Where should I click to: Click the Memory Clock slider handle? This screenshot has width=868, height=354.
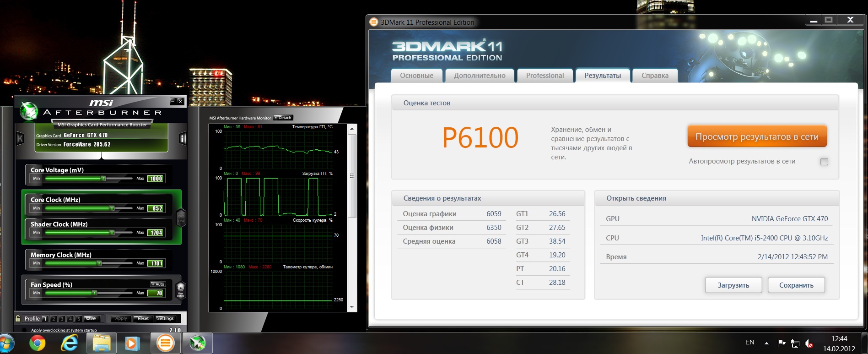pos(99,263)
